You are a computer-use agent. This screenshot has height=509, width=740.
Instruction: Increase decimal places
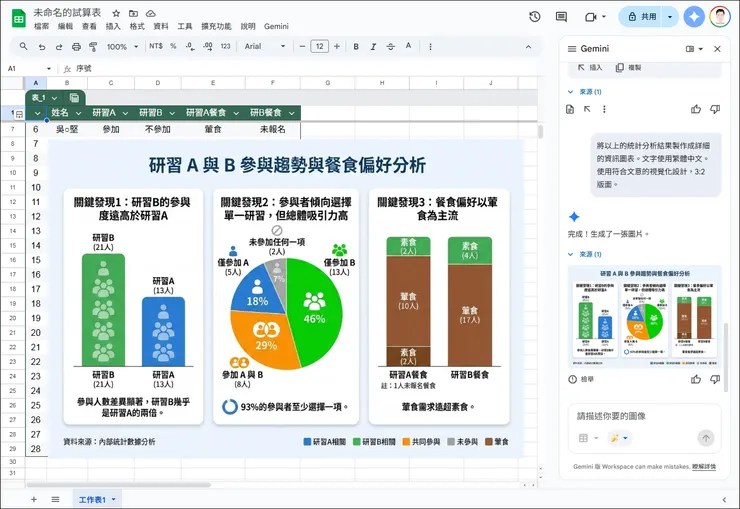(x=208, y=46)
